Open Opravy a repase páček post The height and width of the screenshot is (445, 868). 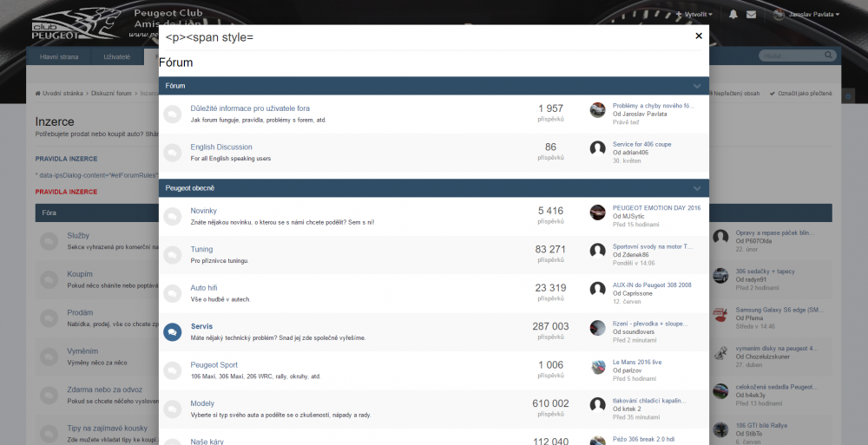pos(775,233)
